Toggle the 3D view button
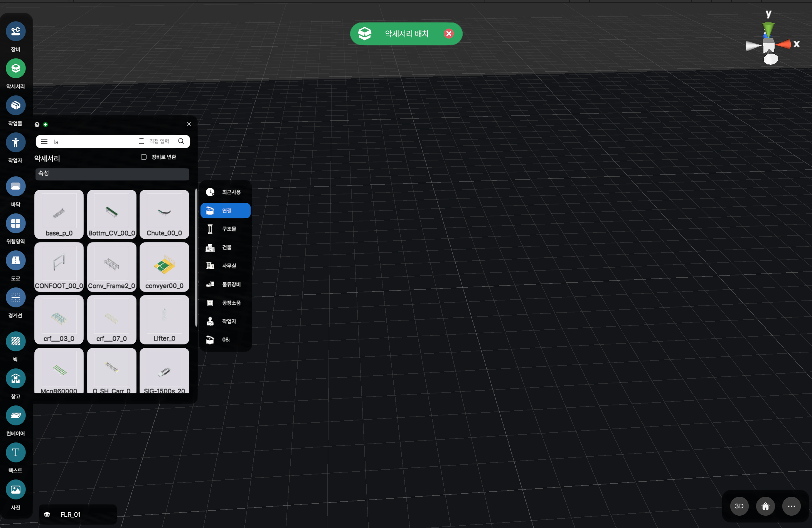This screenshot has width=812, height=528. tap(739, 506)
